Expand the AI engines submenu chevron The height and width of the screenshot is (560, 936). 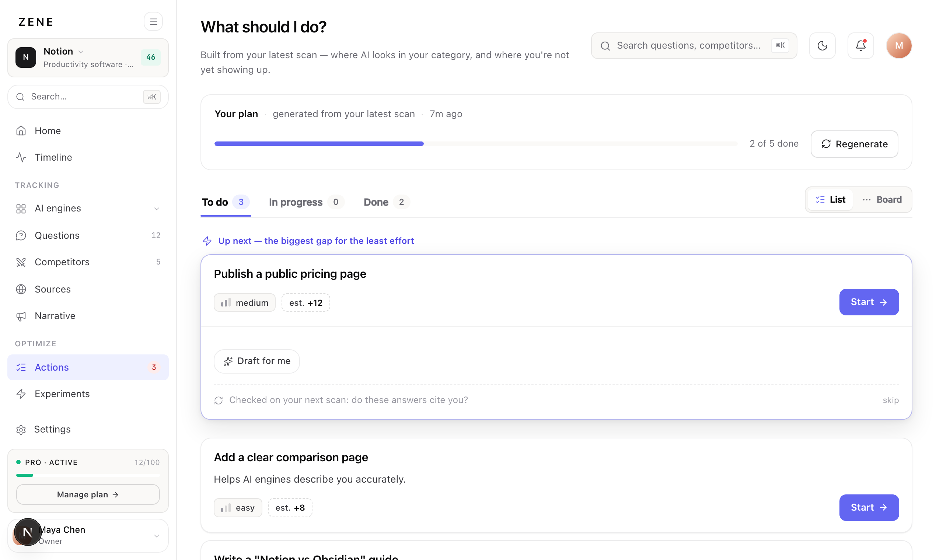[x=157, y=209]
